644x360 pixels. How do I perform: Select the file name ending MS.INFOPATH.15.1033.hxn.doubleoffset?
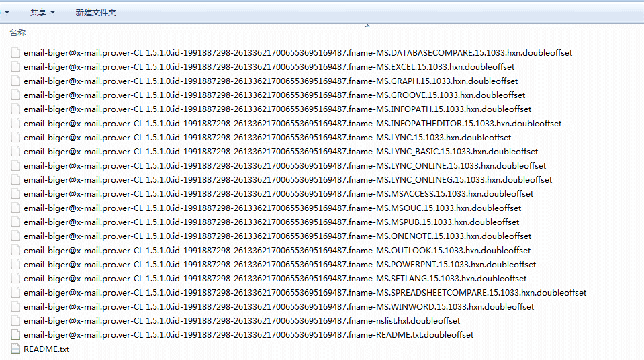[x=277, y=109]
